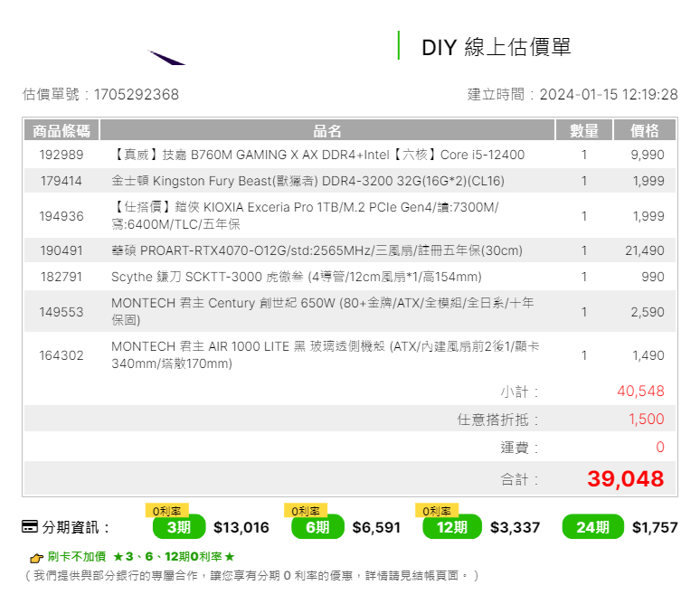Select the 24期 installment badge
The image size is (700, 604).
592,527
